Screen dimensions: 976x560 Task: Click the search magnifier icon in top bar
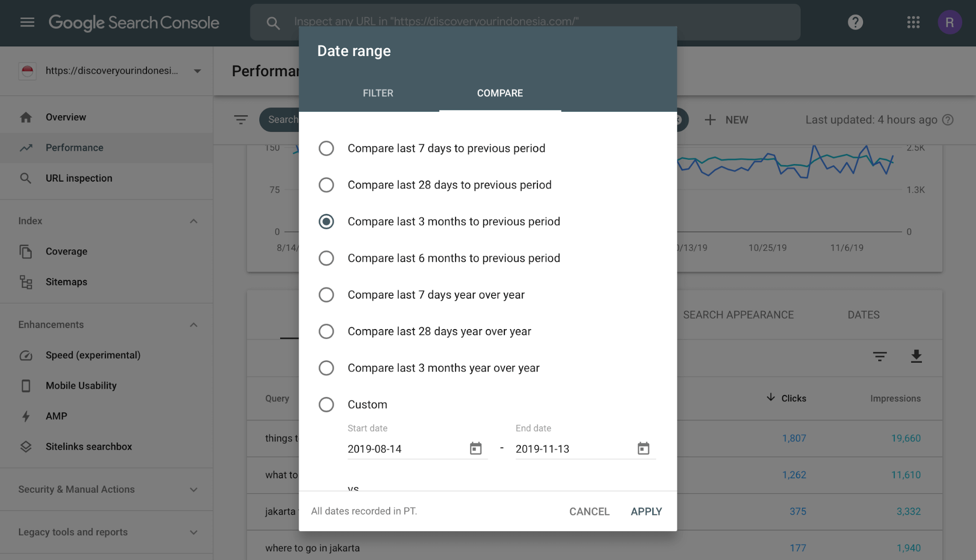point(273,22)
